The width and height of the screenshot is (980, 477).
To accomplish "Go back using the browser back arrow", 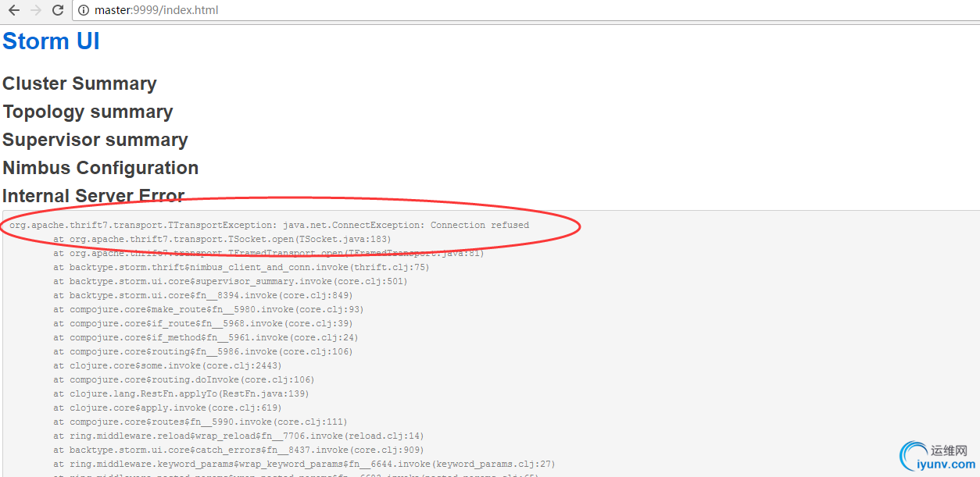I will (x=14, y=10).
